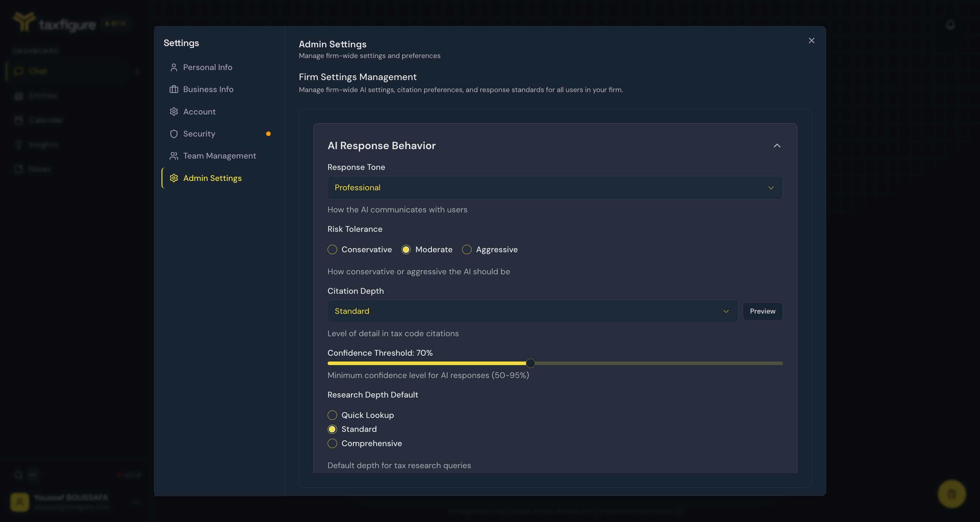Click the Insights icon in background sidebar

pos(19,145)
